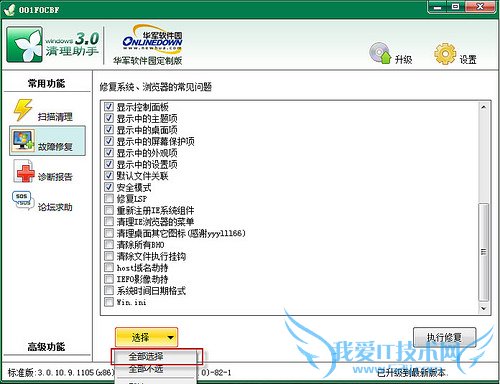This screenshot has height=384, width=500.
Task: Uncheck 显示中的外观项 checkbox
Action: click(x=109, y=152)
